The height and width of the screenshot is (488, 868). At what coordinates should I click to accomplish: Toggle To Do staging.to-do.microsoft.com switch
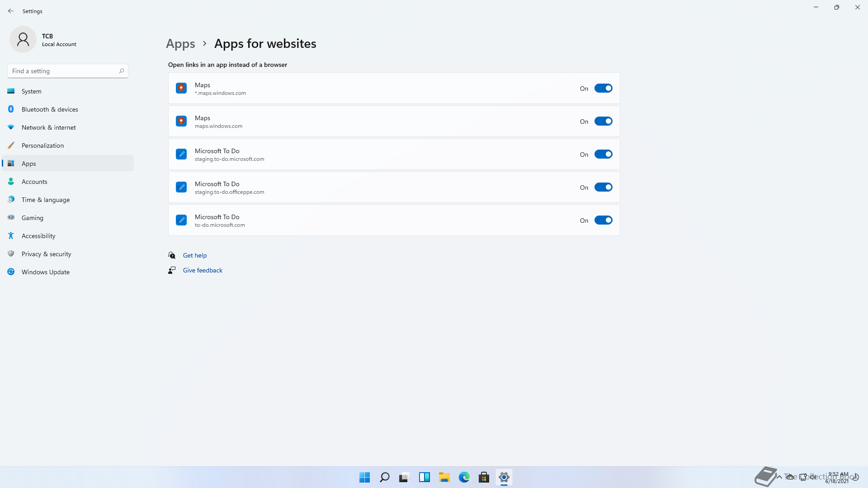[603, 154]
